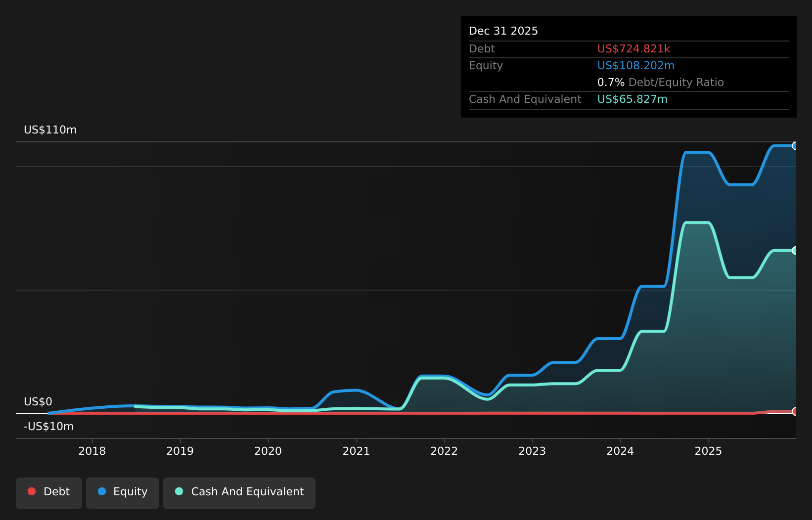
Task: Click the 2025 axis label
Action: coord(708,451)
